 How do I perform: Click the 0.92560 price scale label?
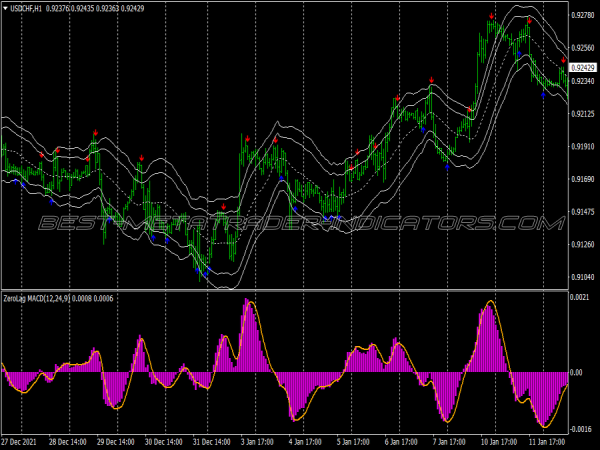coord(583,48)
